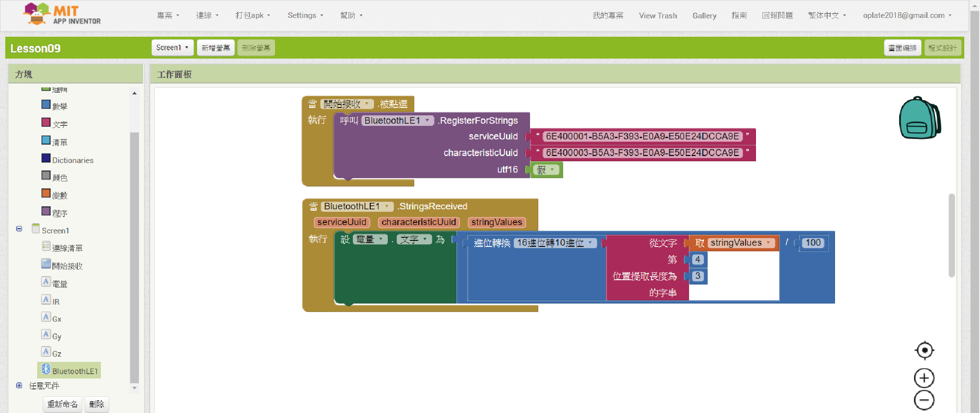This screenshot has width=980, height=413.
Task: Open the Dictionaries blocks category
Action: coord(72,160)
